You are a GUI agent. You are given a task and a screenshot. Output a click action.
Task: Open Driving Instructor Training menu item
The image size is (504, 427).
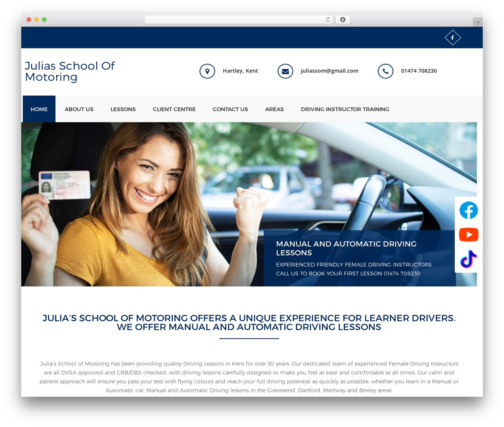point(345,109)
